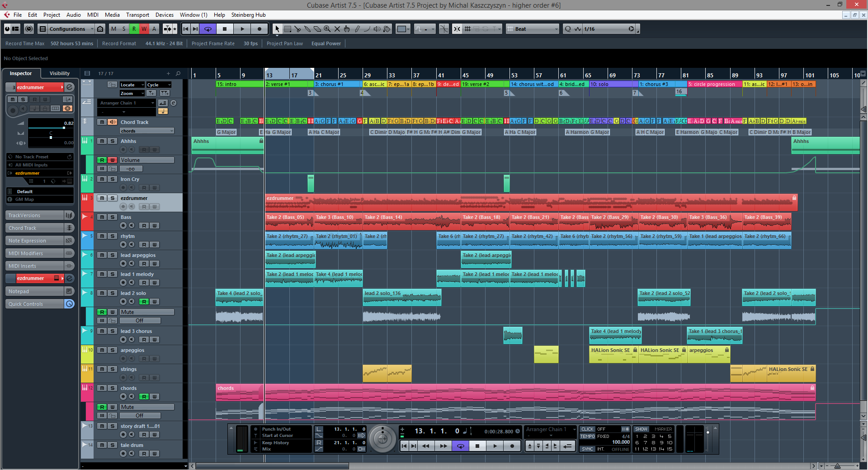Select the Split scissors tool
Viewport: 868px width, 470px height.
click(297, 29)
